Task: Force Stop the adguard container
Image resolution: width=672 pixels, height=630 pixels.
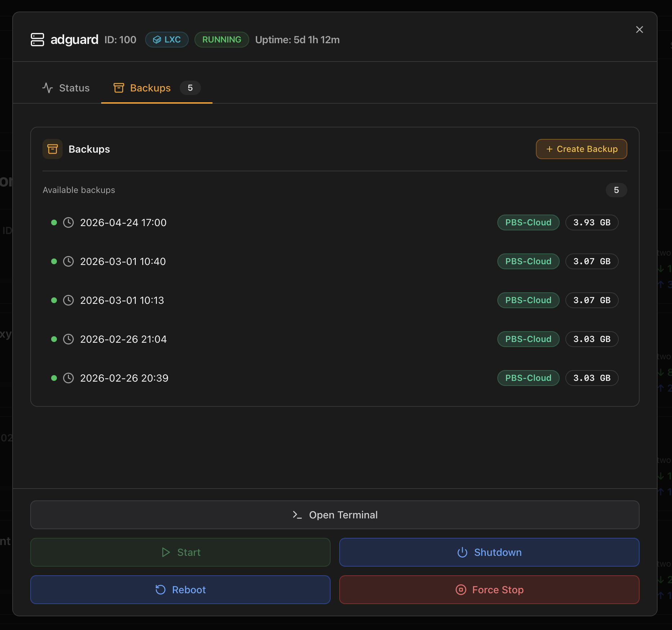Action: (489, 590)
